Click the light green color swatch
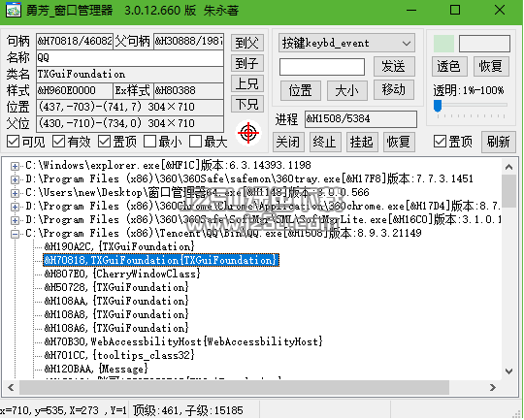This screenshot has height=420, width=524. click(443, 44)
